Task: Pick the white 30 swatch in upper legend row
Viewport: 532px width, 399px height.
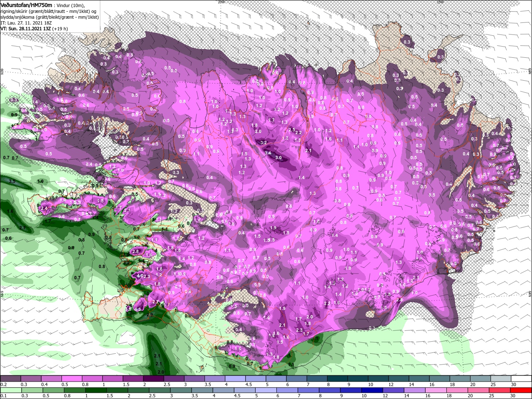Action: (x=521, y=379)
